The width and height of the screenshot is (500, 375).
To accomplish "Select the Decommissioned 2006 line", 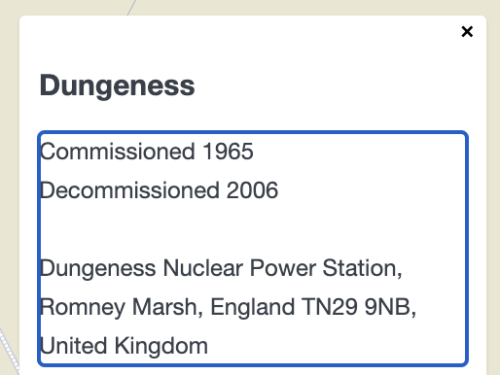I will coord(159,190).
